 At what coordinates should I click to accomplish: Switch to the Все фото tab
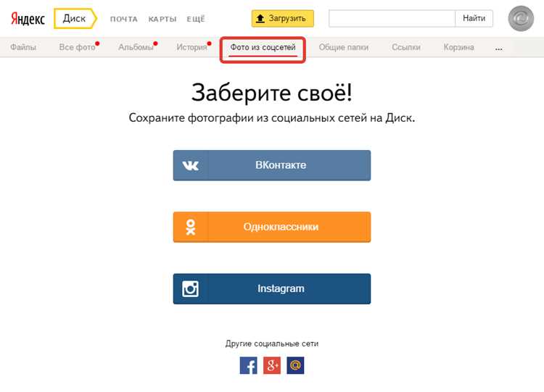click(x=77, y=47)
